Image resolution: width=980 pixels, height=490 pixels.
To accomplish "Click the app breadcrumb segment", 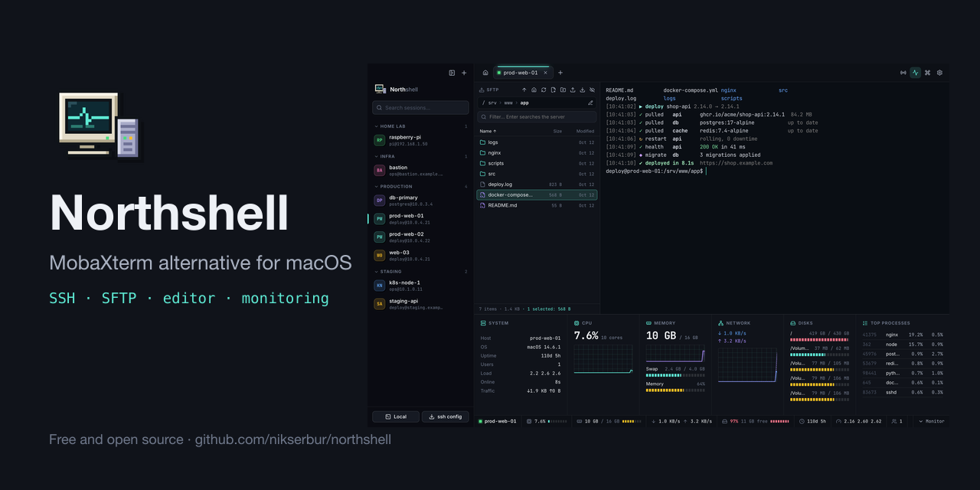I will pyautogui.click(x=524, y=103).
